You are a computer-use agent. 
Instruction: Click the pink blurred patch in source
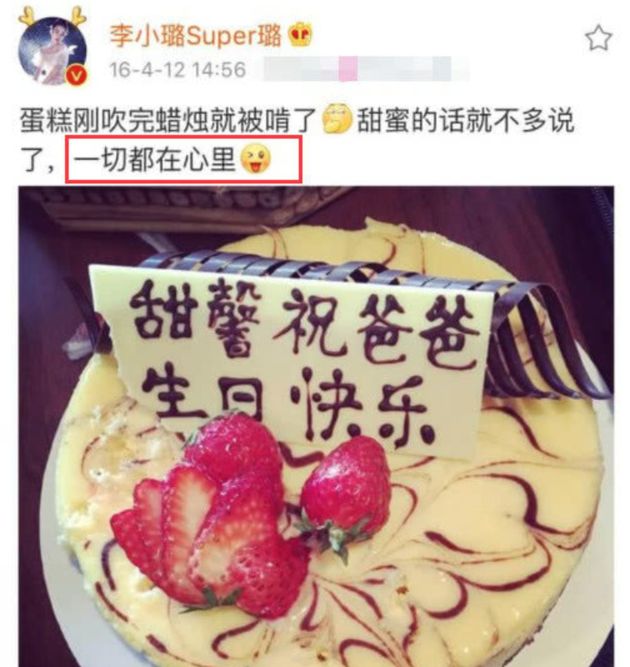pyautogui.click(x=348, y=69)
